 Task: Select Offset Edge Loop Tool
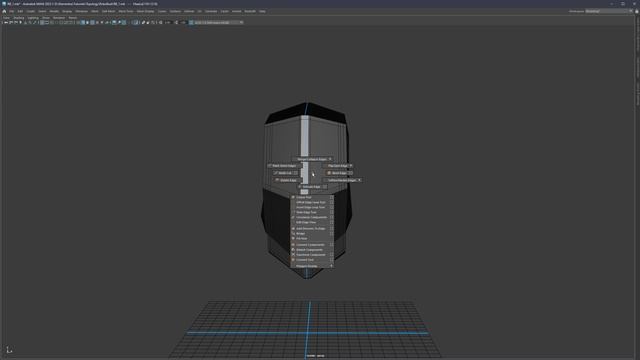pos(312,202)
